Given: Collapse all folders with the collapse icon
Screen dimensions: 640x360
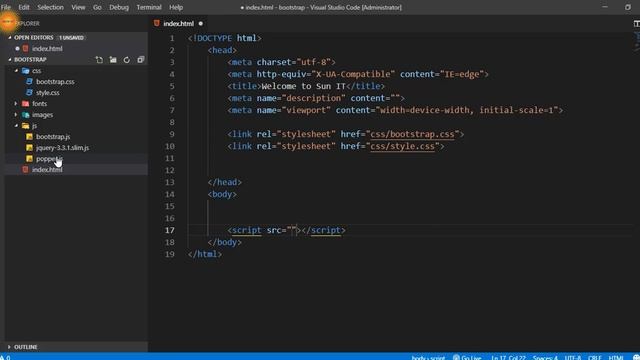Looking at the screenshot, I should click(x=141, y=60).
